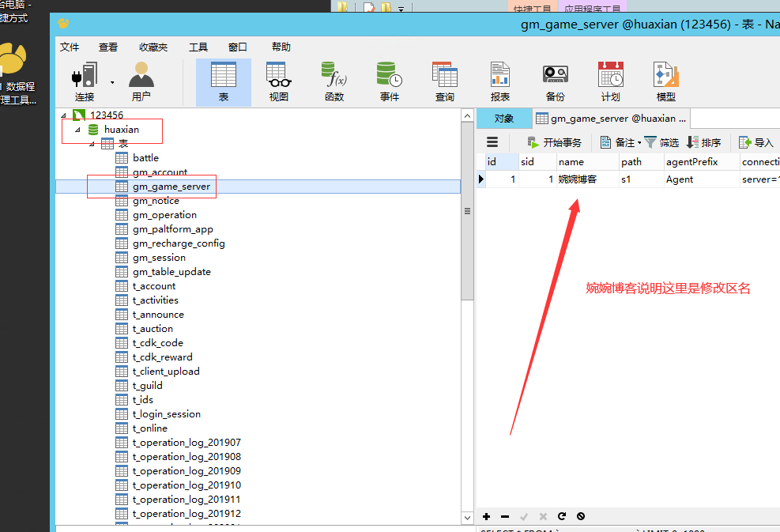Open the Tools (工具) menu

198,47
